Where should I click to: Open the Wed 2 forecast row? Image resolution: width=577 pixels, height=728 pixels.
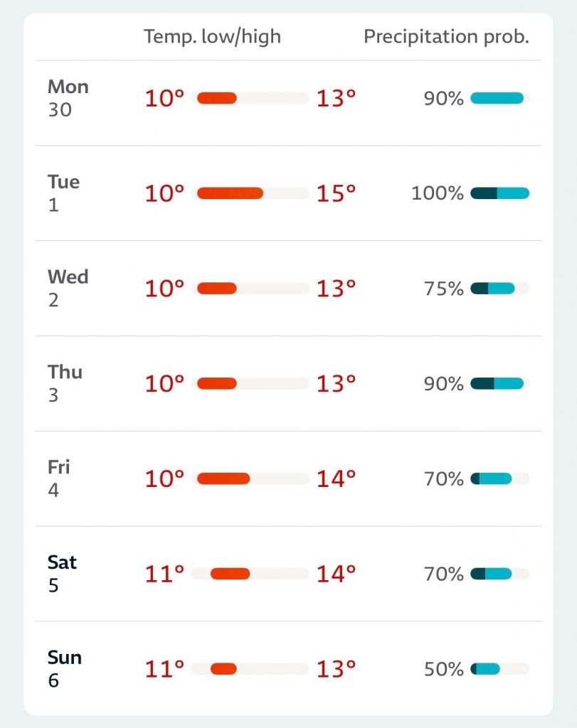coord(68,288)
